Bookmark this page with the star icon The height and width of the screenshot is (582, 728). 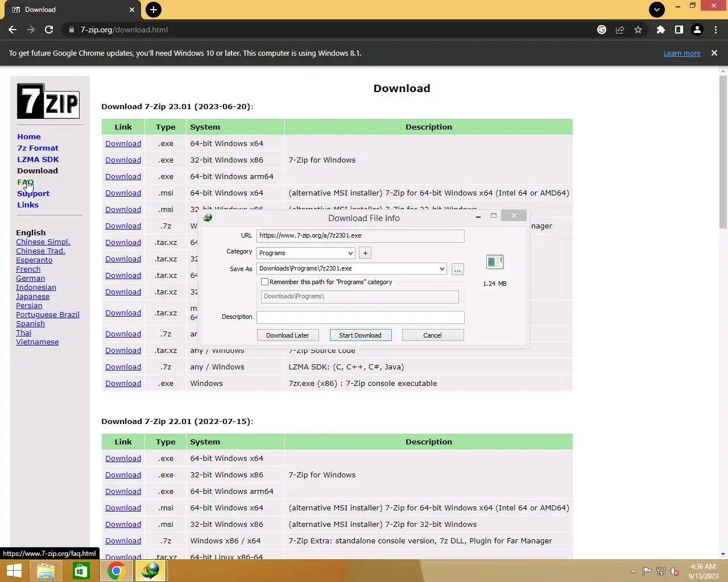pyautogui.click(x=638, y=30)
